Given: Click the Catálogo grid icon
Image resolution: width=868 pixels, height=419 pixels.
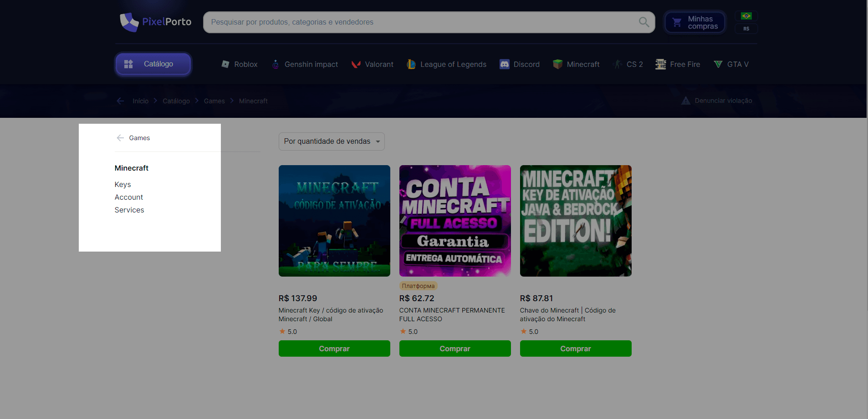Looking at the screenshot, I should [128, 64].
